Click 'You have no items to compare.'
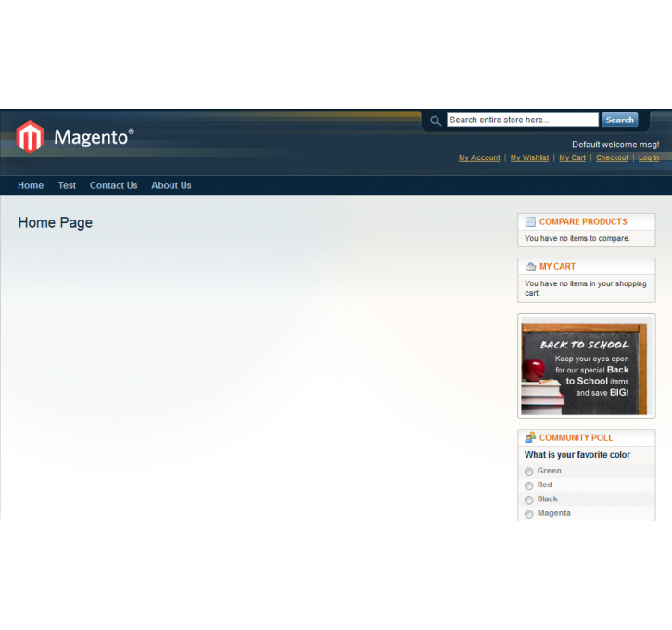The image size is (672, 630). tap(577, 238)
